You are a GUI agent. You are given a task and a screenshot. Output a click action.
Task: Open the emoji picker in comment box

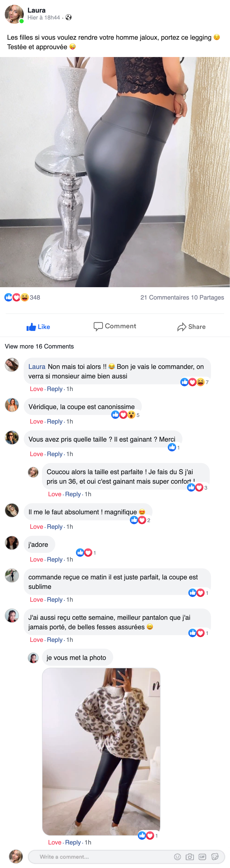pyautogui.click(x=178, y=857)
